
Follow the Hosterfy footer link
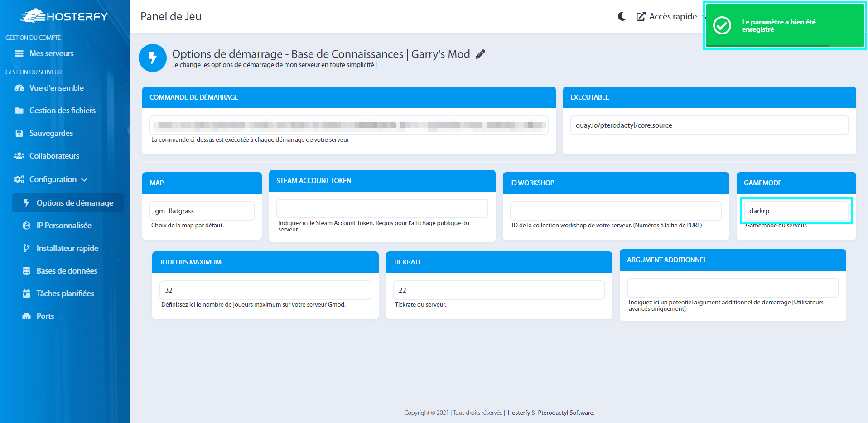[519, 413]
